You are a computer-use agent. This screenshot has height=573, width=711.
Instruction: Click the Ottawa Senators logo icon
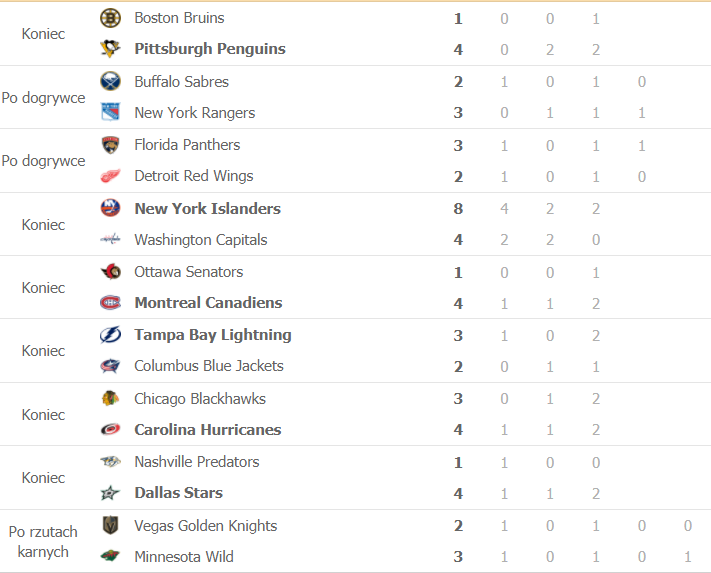(x=110, y=272)
